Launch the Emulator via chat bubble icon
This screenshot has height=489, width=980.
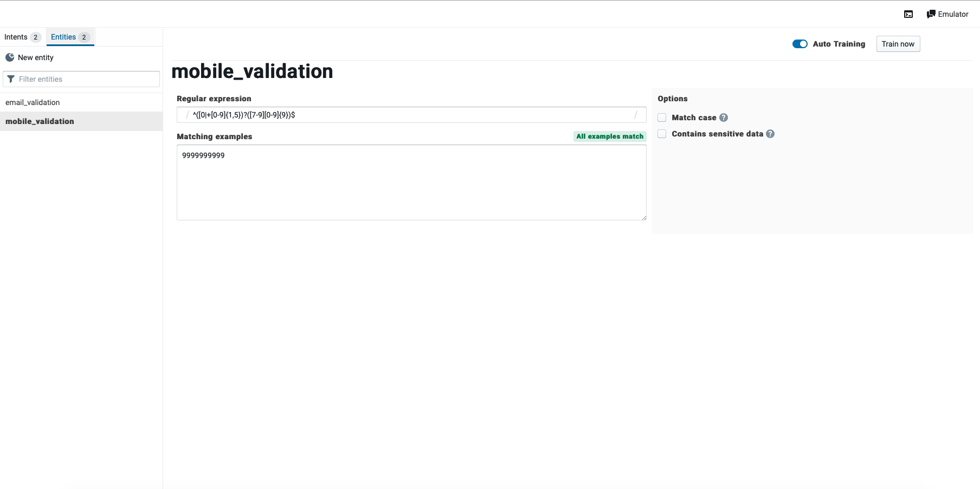click(x=931, y=14)
